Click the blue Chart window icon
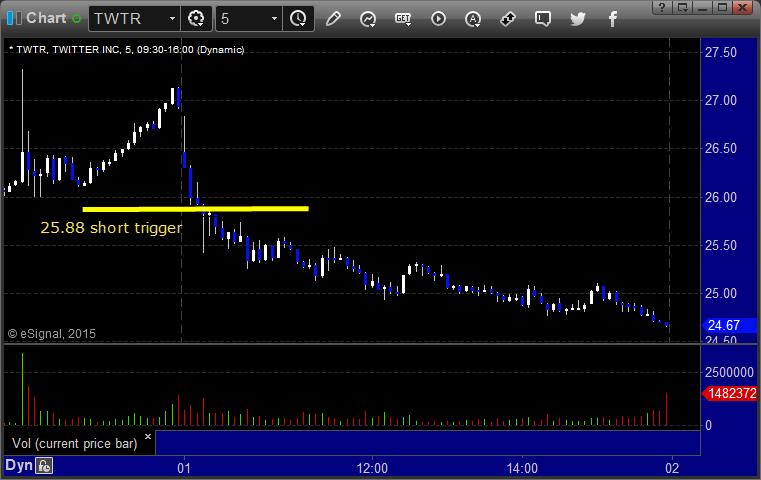 [x=15, y=18]
